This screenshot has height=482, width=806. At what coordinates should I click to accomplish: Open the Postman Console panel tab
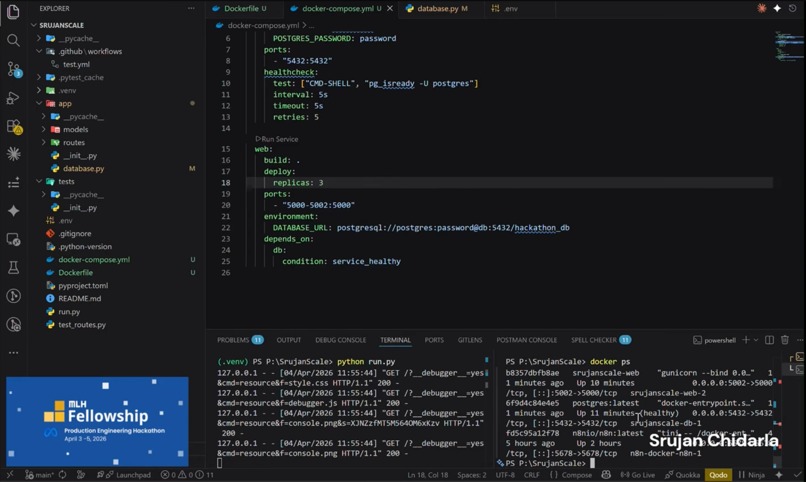(526, 340)
